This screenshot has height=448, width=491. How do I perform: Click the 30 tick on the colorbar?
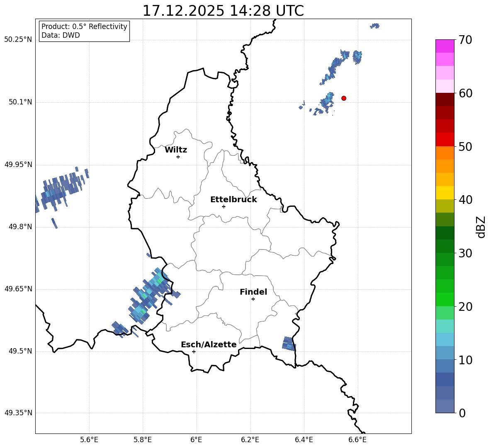click(x=465, y=253)
